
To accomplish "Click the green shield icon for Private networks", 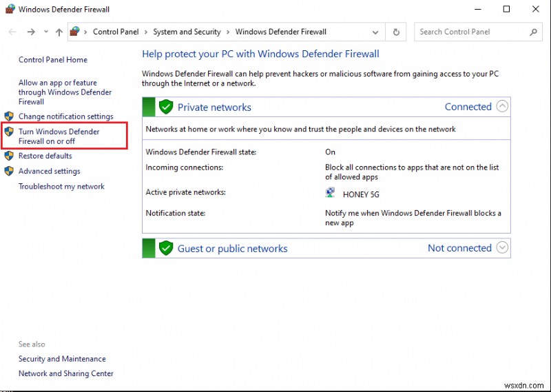I will pyautogui.click(x=165, y=107).
